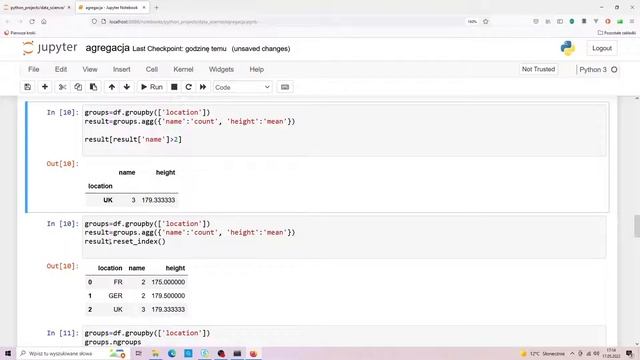Click GER row in second output table
This screenshot has height=360, width=640.
pyautogui.click(x=136, y=296)
